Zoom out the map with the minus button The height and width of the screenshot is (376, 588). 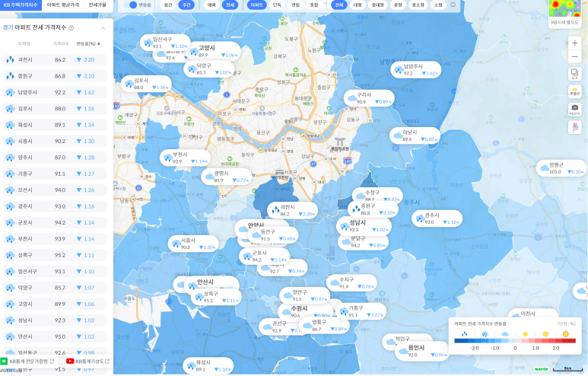pos(574,56)
